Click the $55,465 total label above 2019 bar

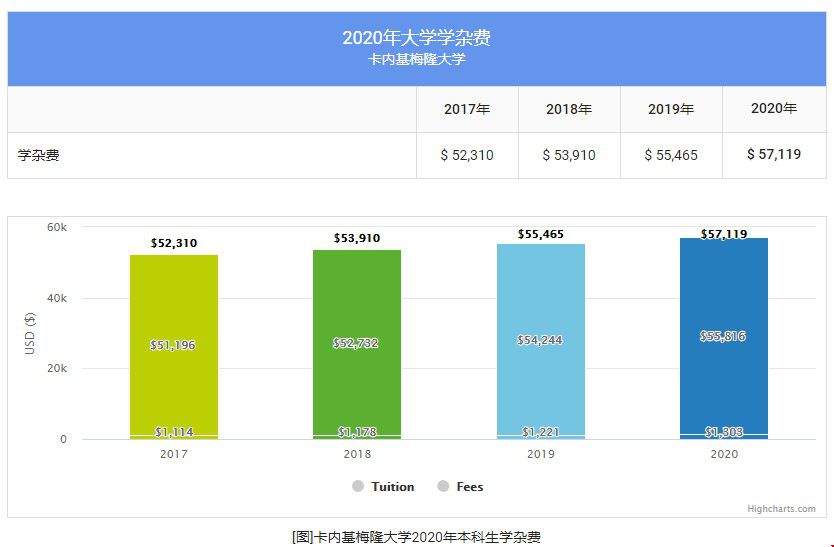coord(541,234)
